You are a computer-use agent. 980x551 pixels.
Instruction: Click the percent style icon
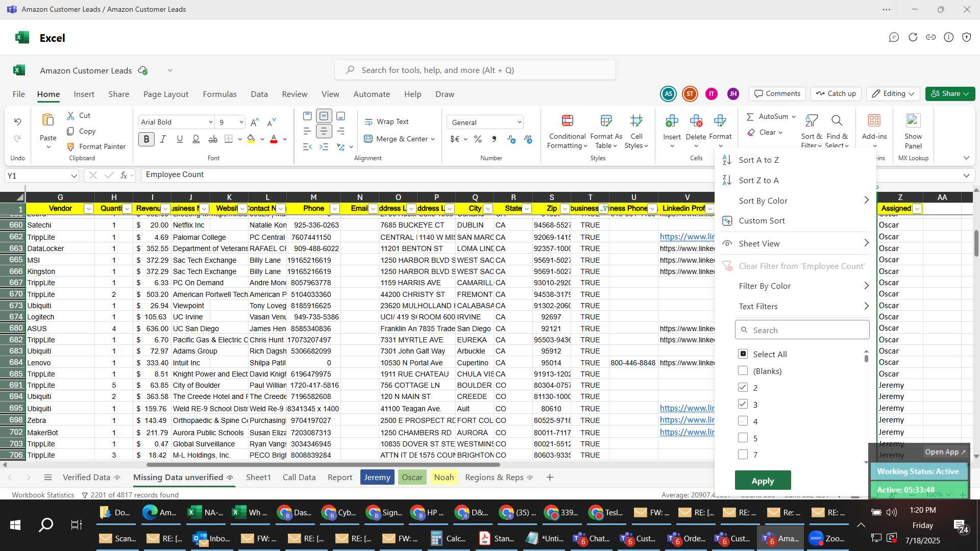pyautogui.click(x=478, y=139)
